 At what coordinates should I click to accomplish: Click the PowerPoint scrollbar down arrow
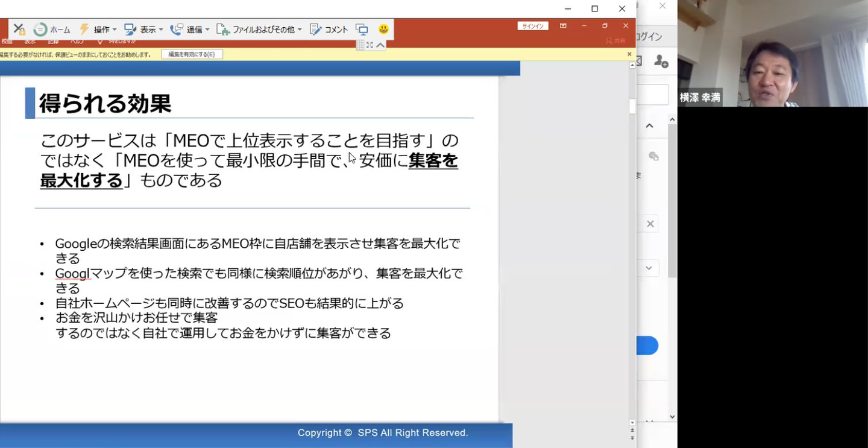click(x=632, y=423)
